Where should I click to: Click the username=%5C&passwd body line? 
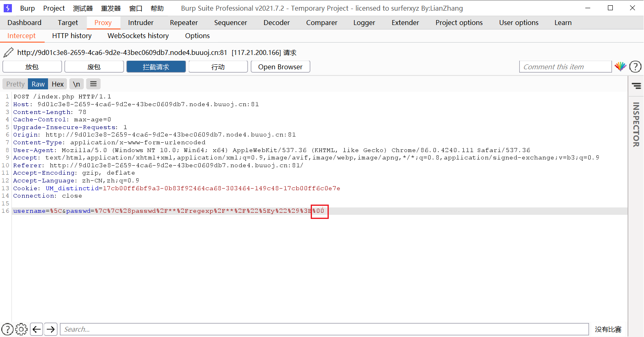[169, 211]
